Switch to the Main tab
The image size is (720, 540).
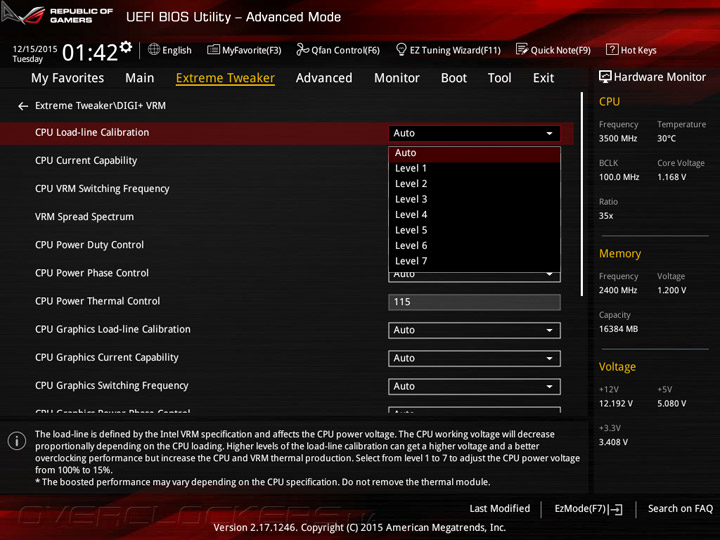point(140,78)
